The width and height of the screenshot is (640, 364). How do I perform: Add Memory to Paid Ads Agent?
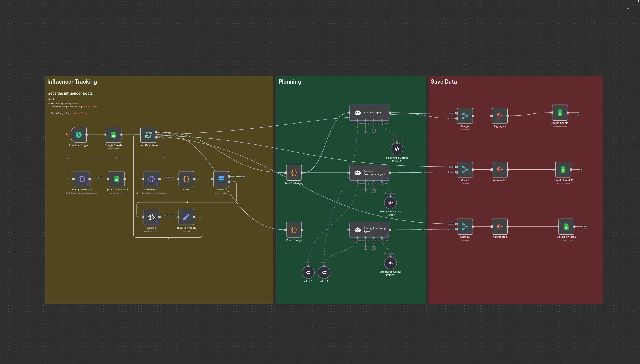[x=366, y=131]
